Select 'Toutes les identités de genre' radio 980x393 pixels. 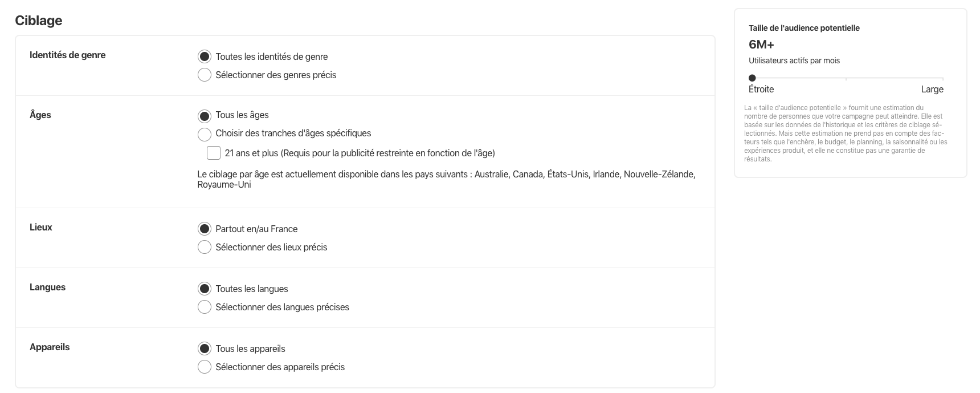204,56
